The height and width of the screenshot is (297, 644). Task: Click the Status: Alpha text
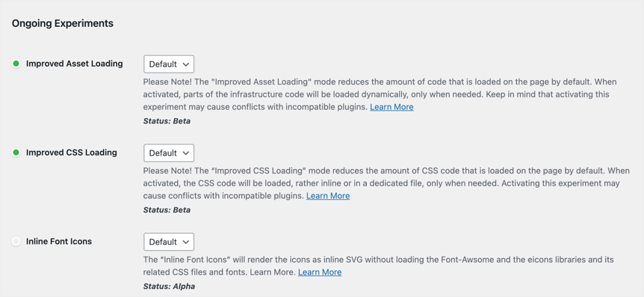[x=169, y=287]
